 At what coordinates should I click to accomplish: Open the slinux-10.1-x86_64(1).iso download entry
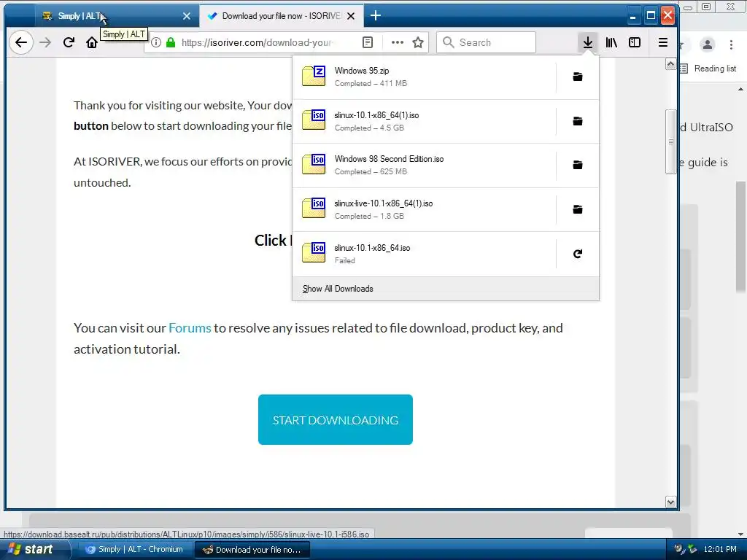tap(424, 122)
